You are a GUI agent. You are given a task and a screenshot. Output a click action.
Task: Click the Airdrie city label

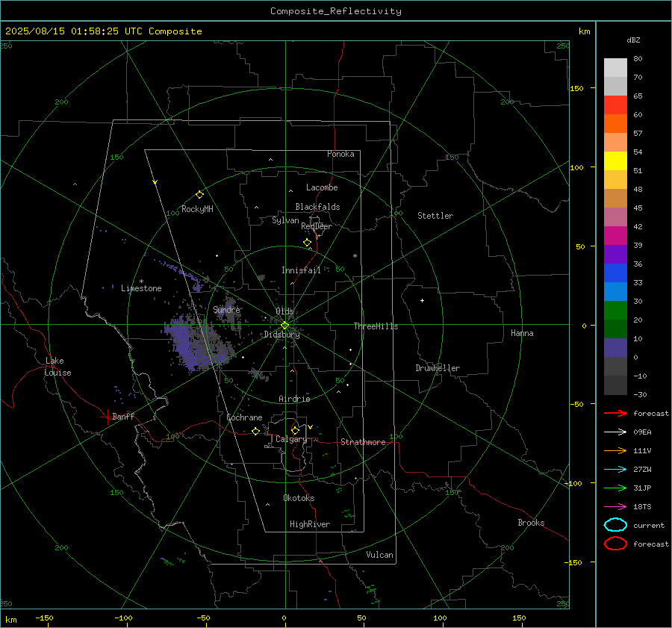point(294,399)
